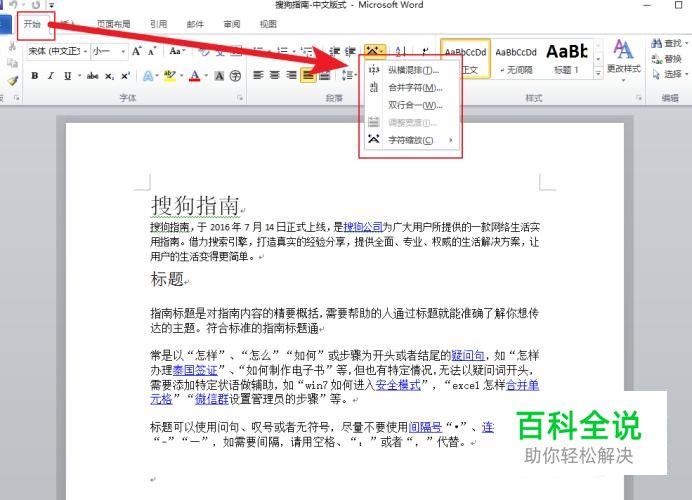The height and width of the screenshot is (500, 692).
Task: Open the line spacing dropdown
Action: (349, 75)
